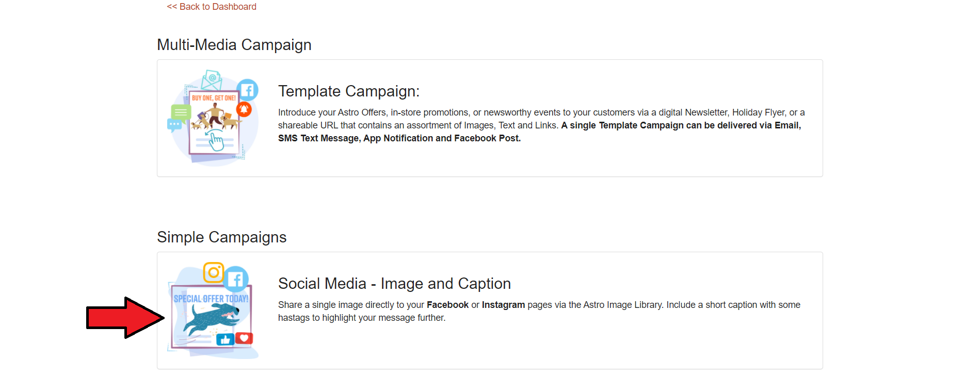Click the red heart icon
Image resolution: width=980 pixels, height=376 pixels.
click(x=244, y=338)
